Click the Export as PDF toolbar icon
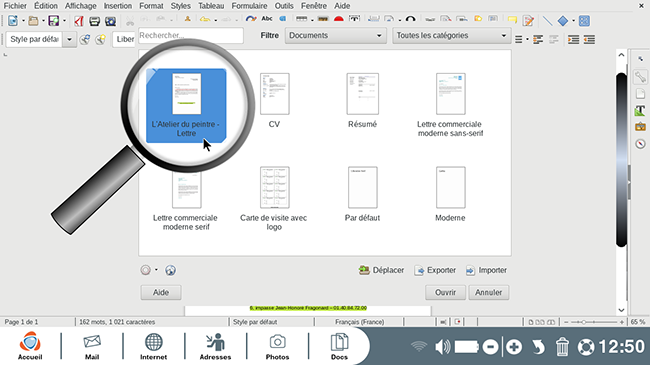650x365 pixels. [79, 21]
